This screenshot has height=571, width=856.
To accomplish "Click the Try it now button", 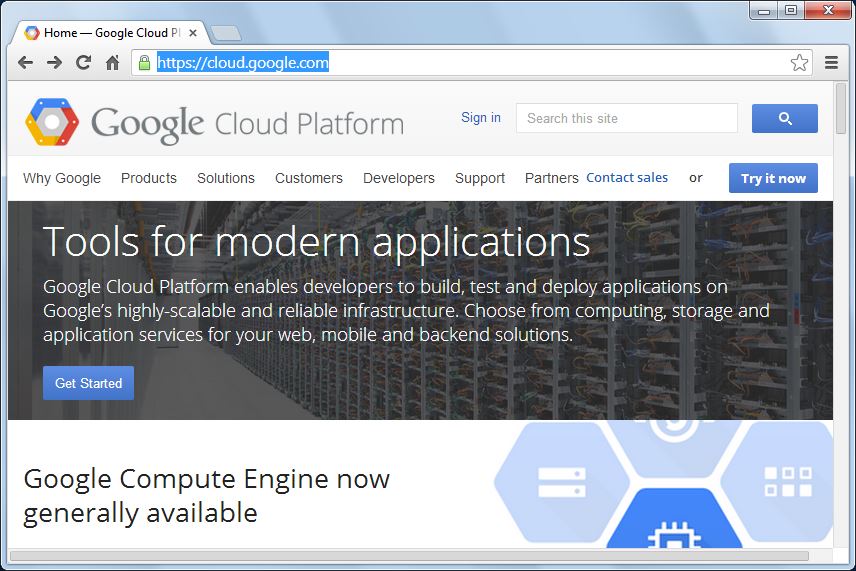I will click(x=773, y=178).
